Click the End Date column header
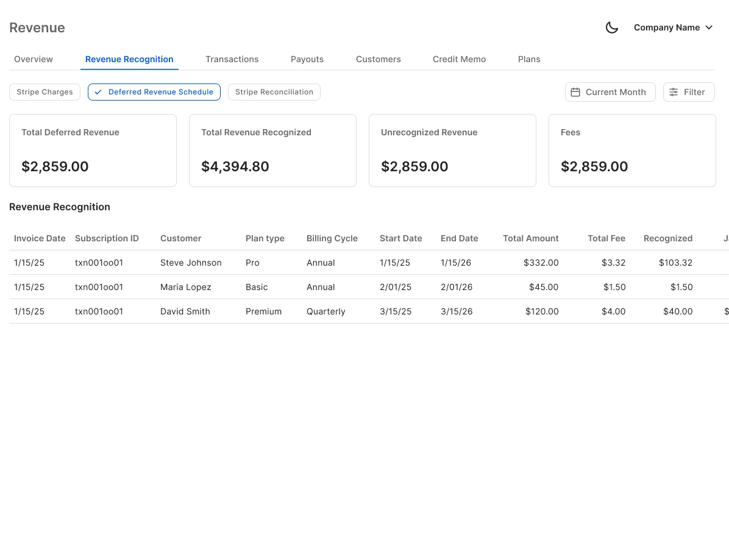 pyautogui.click(x=460, y=238)
